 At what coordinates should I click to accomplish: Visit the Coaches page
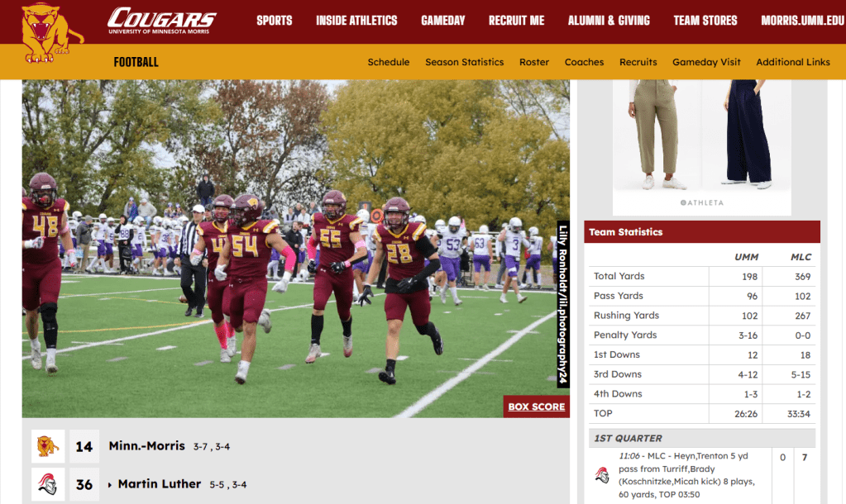point(584,62)
